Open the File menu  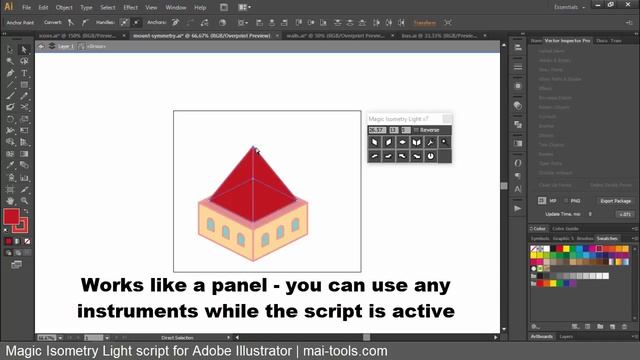(x=27, y=7)
